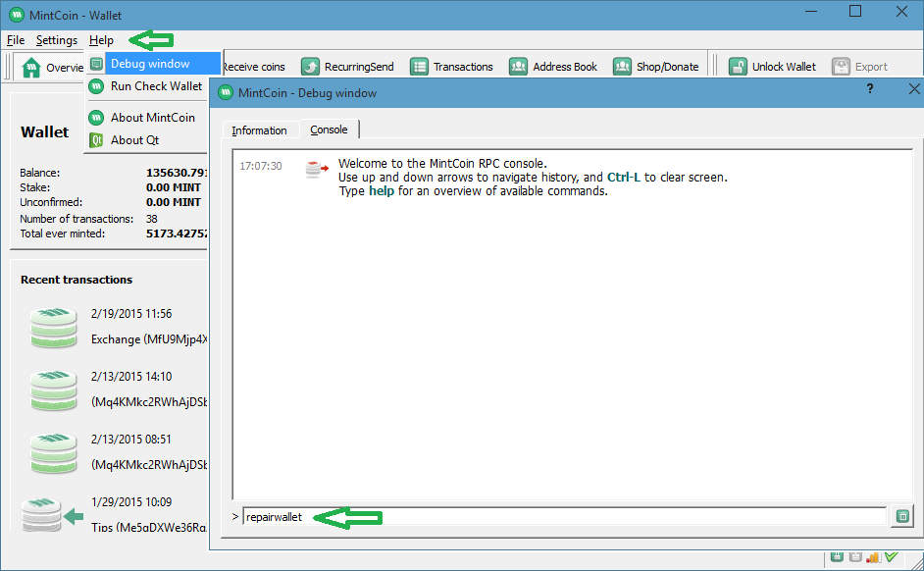Click MintCoin Wallet title bar logo
Screen dimensions: 924x571
[17, 16]
